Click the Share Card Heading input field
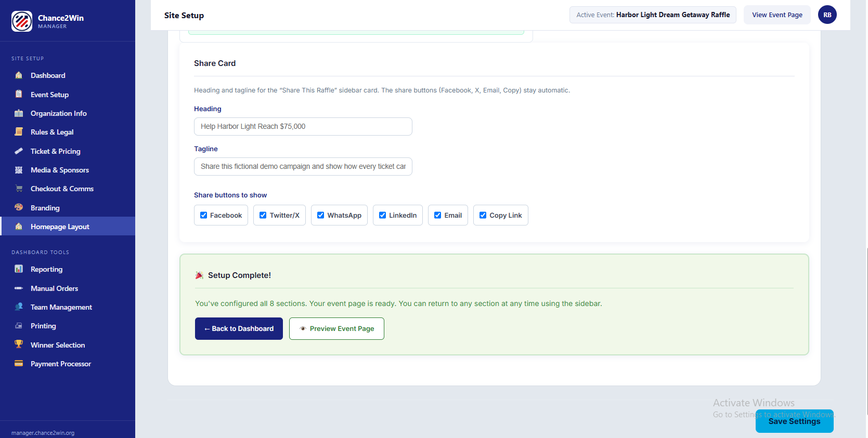Image resolution: width=868 pixels, height=438 pixels. tap(303, 126)
